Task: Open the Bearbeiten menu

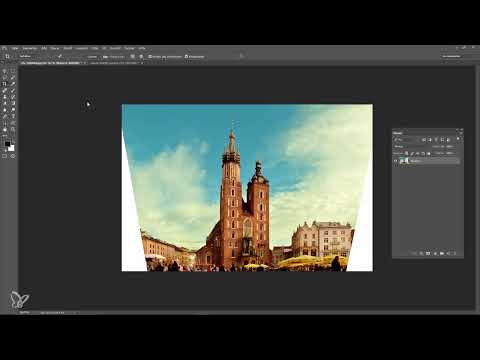Action: click(30, 48)
